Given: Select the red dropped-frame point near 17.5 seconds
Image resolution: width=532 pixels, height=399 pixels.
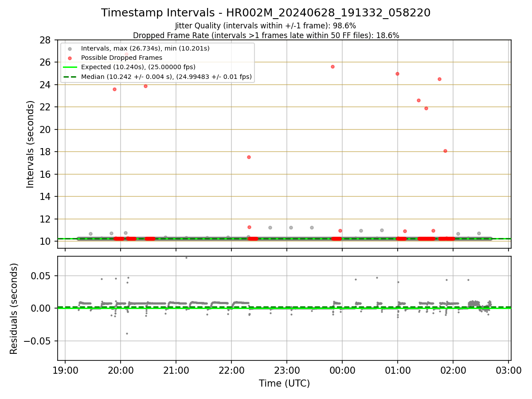Looking at the screenshot, I should [x=249, y=157].
